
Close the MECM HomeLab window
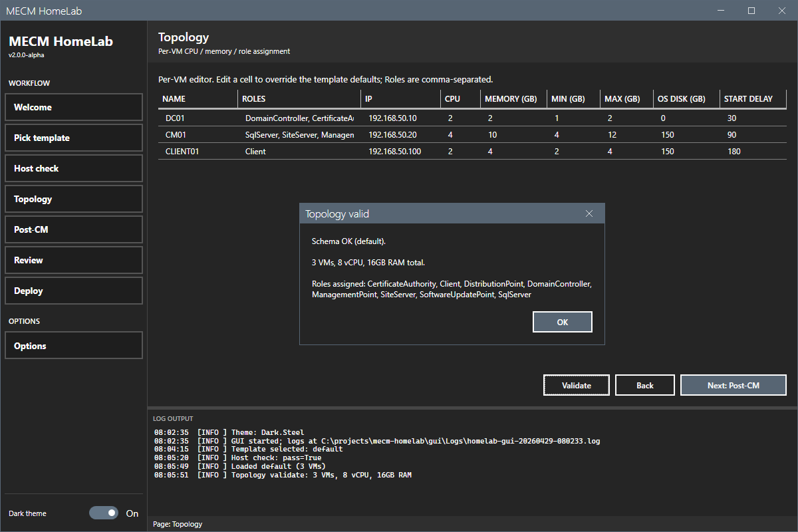pyautogui.click(x=782, y=11)
